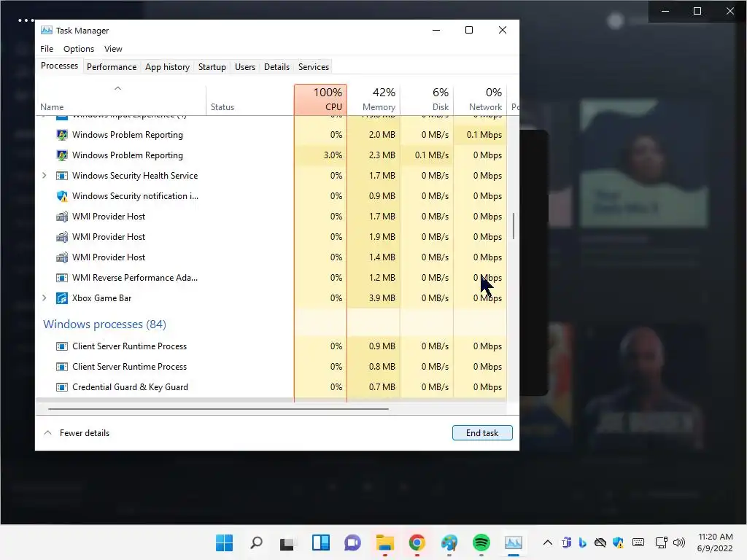The image size is (747, 560).
Task: Open the Widgets panel in taskbar
Action: click(321, 542)
